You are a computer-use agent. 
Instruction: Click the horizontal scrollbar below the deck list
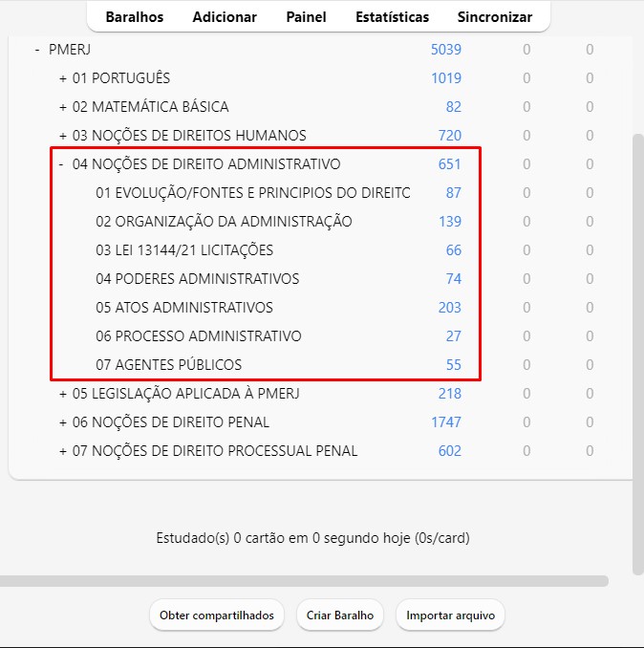point(304,580)
